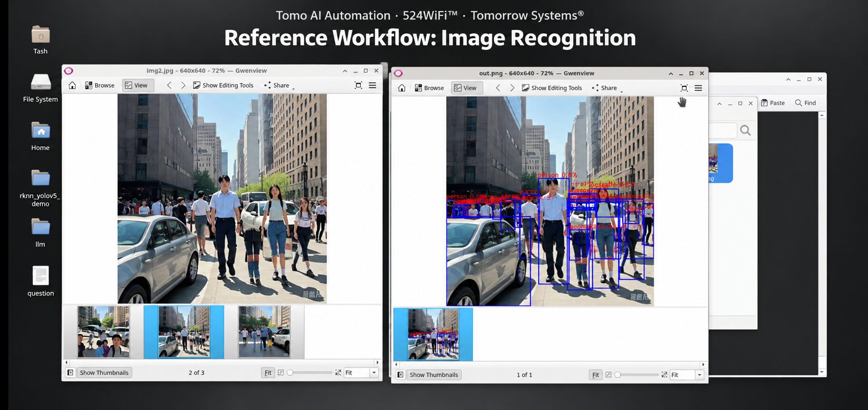Go to the previous image in the img2.jpg window

(169, 85)
